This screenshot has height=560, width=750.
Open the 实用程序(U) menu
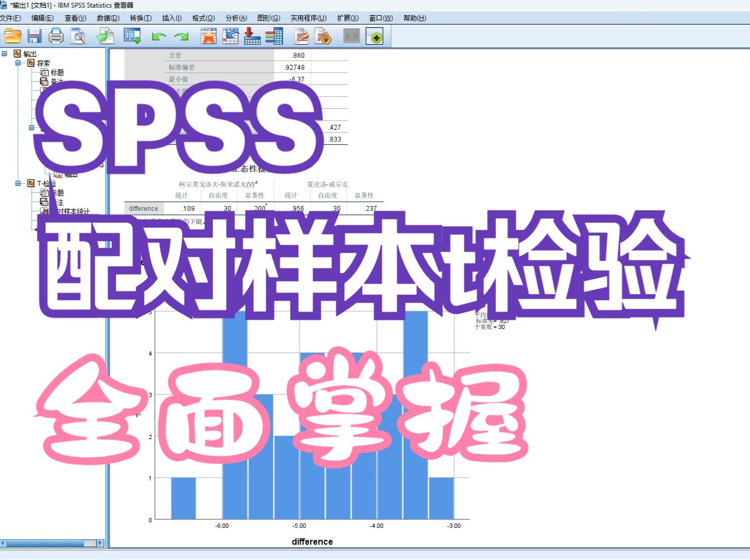coord(308,18)
